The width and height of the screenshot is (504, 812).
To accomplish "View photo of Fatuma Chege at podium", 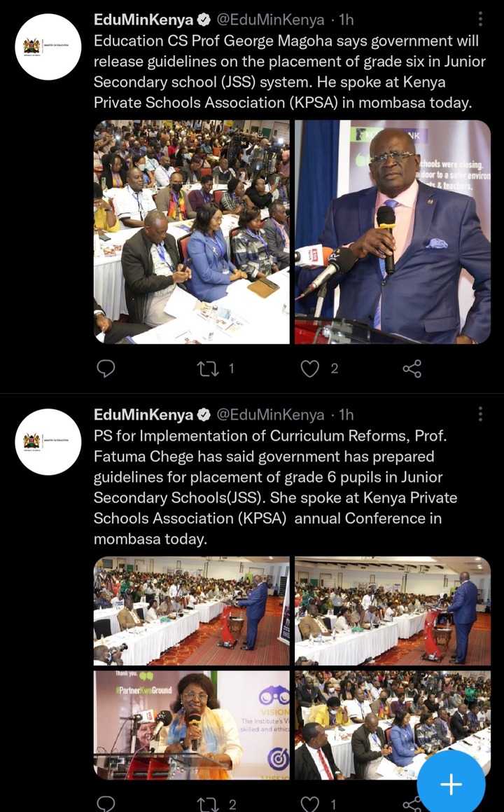I will click(x=192, y=725).
